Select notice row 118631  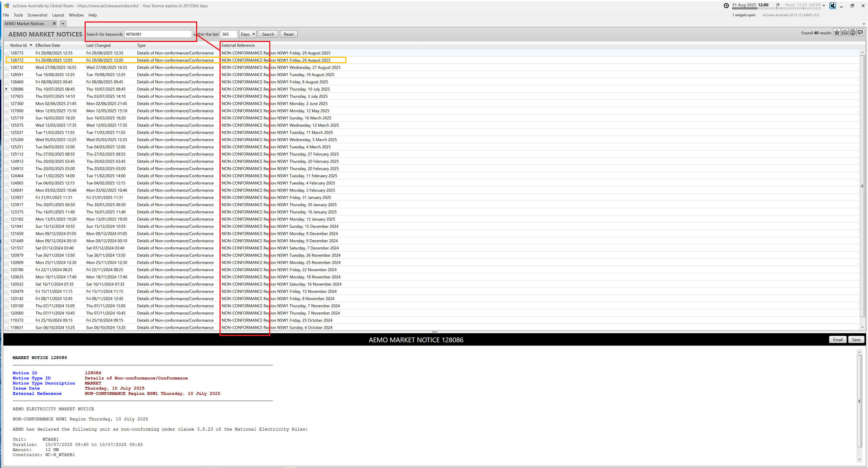point(432,327)
